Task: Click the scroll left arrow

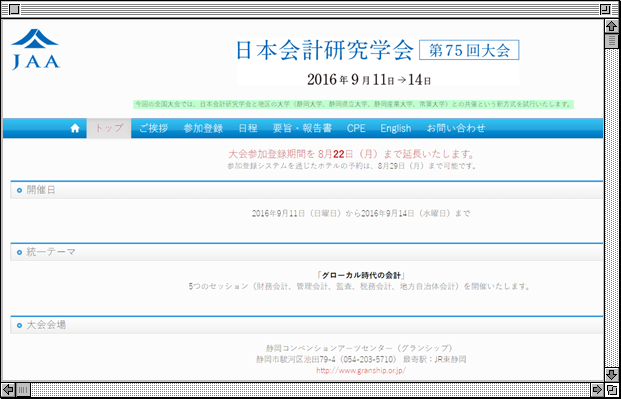Action: pyautogui.click(x=9, y=389)
